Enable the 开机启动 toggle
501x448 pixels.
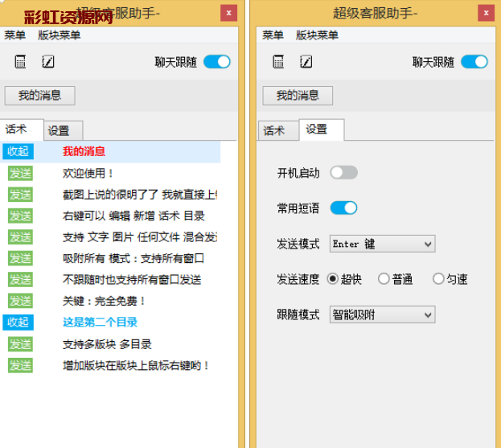click(x=343, y=173)
